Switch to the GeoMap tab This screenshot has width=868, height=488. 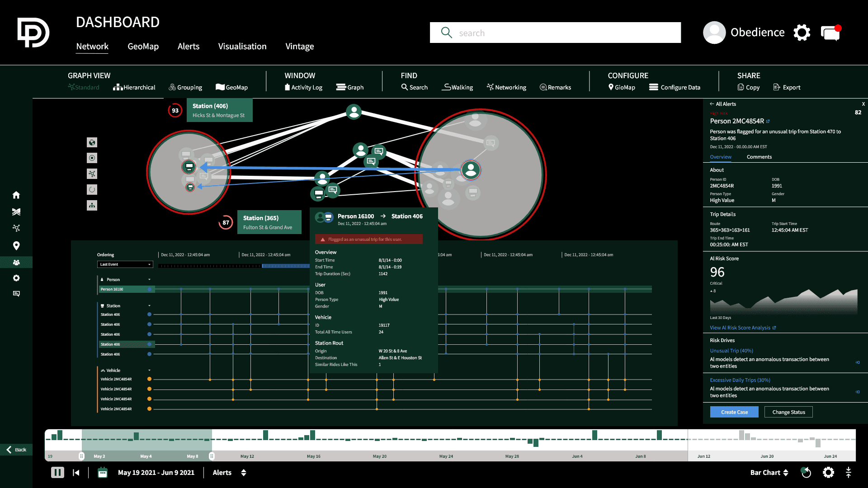[143, 46]
